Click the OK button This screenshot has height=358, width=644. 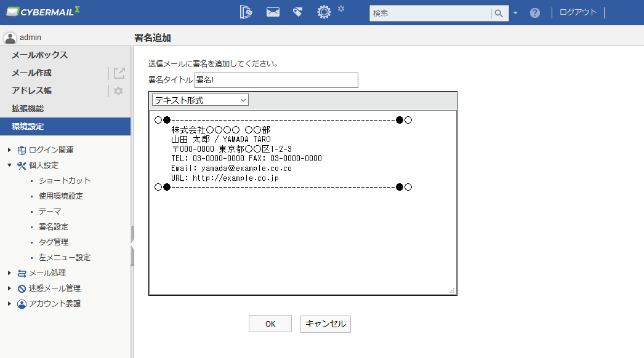[270, 324]
